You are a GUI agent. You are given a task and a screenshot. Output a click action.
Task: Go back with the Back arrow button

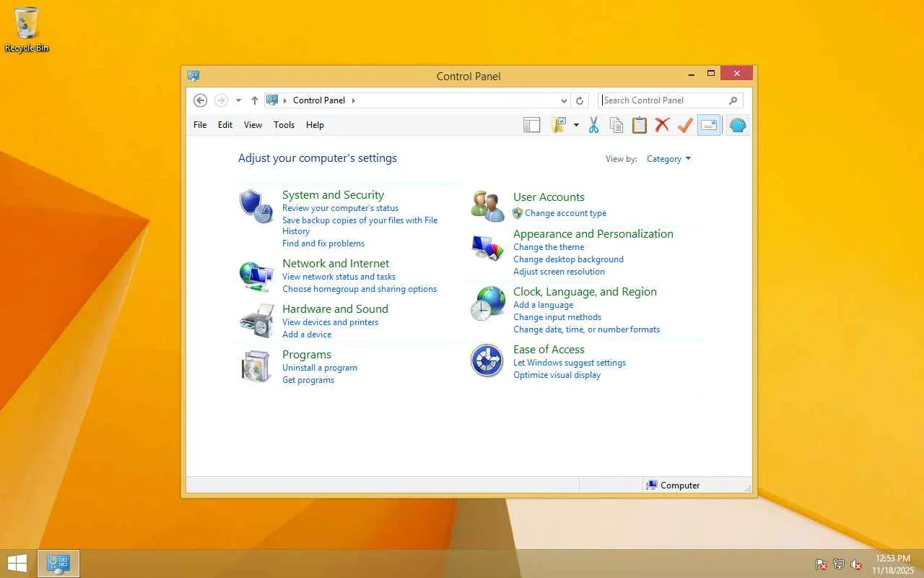click(201, 100)
